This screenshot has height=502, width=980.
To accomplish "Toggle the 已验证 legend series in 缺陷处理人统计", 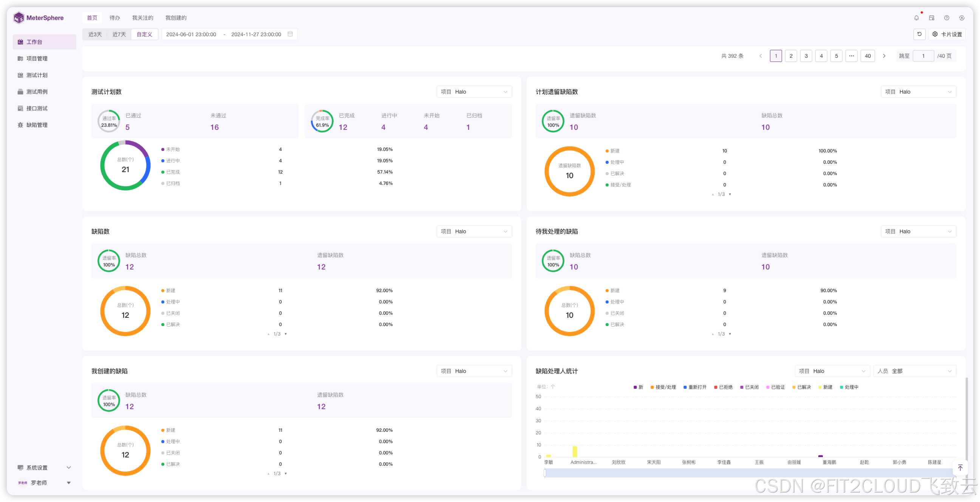I will [775, 387].
